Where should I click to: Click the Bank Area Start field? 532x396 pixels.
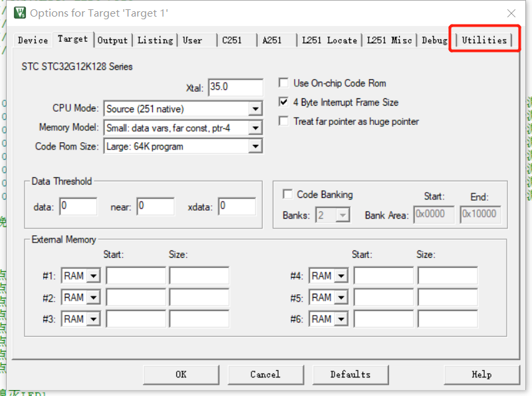pyautogui.click(x=434, y=214)
